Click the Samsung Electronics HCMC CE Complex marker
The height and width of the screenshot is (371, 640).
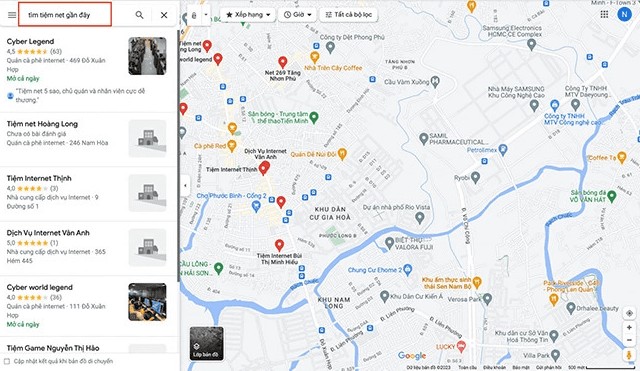click(531, 44)
